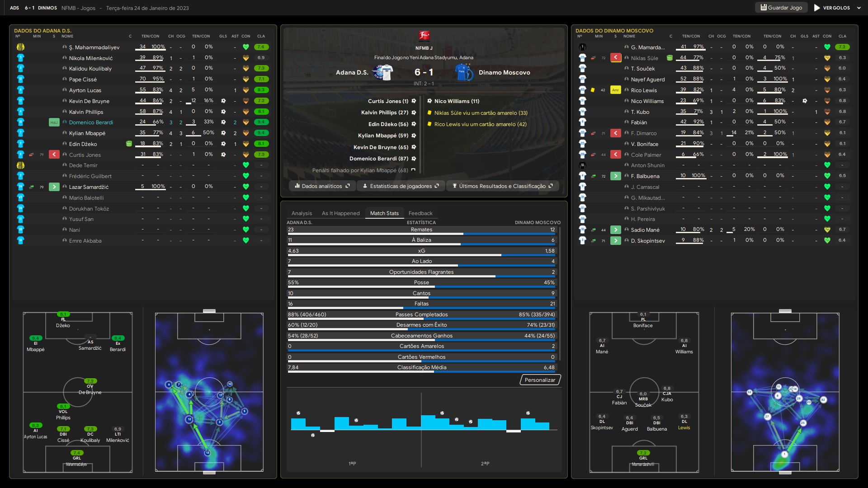
Task: Click the goal icon beside Curtis Jones (1)
Action: [414, 101]
